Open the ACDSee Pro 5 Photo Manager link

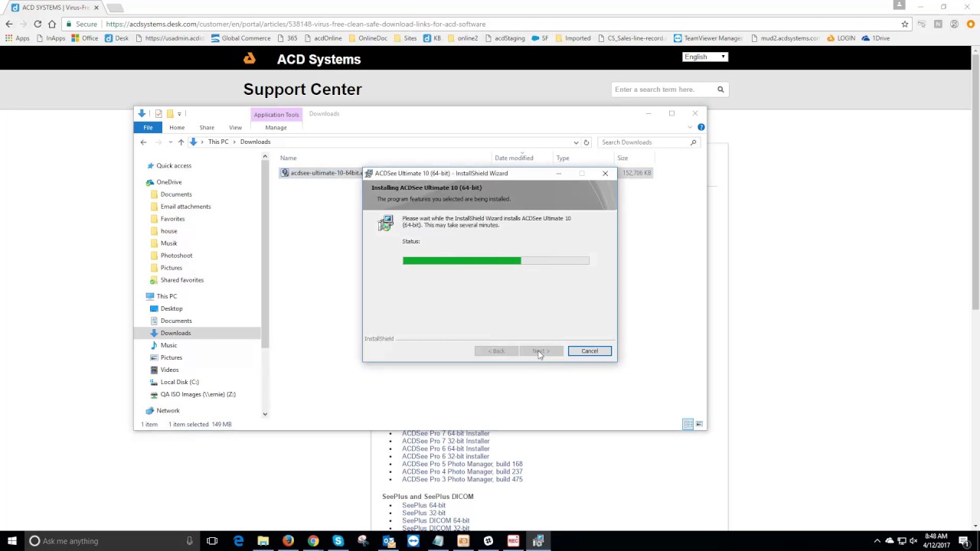[x=462, y=464]
